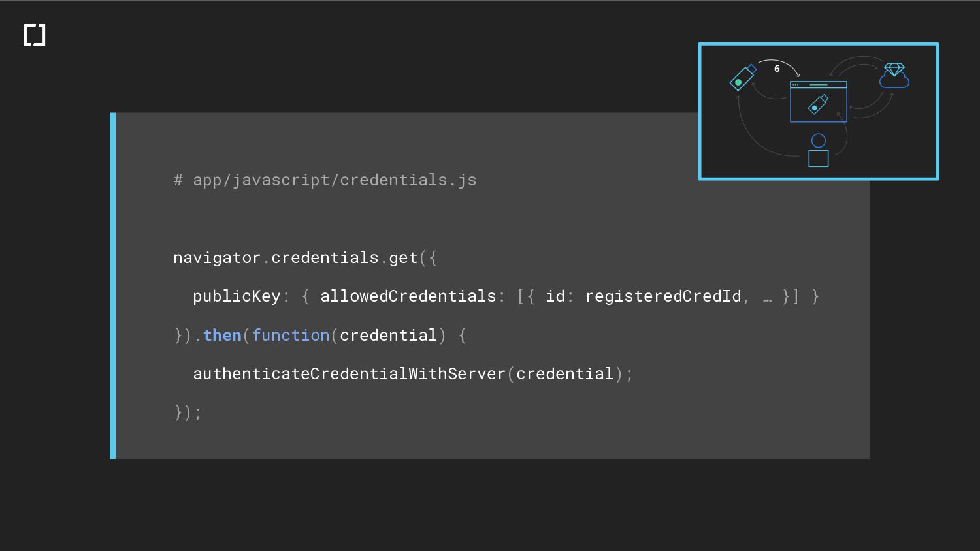Click 'authenticateCredentialWithServer' function call
The width and height of the screenshot is (980, 551).
click(x=349, y=374)
